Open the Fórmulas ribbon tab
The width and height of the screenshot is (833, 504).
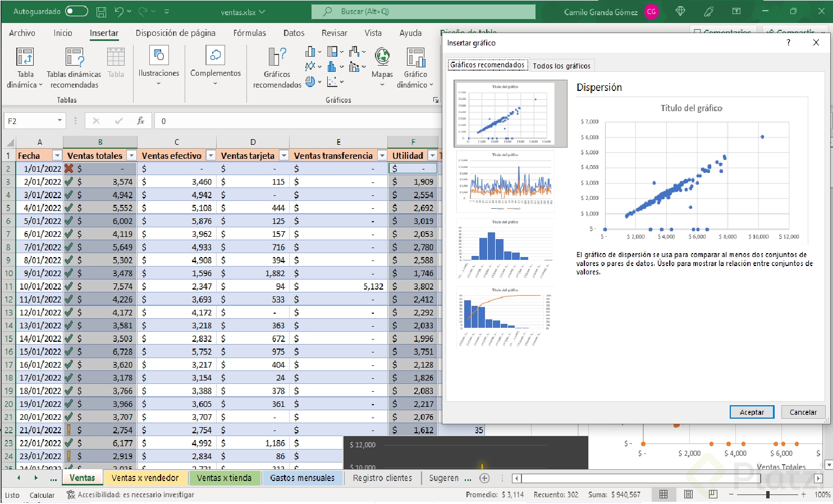250,33
